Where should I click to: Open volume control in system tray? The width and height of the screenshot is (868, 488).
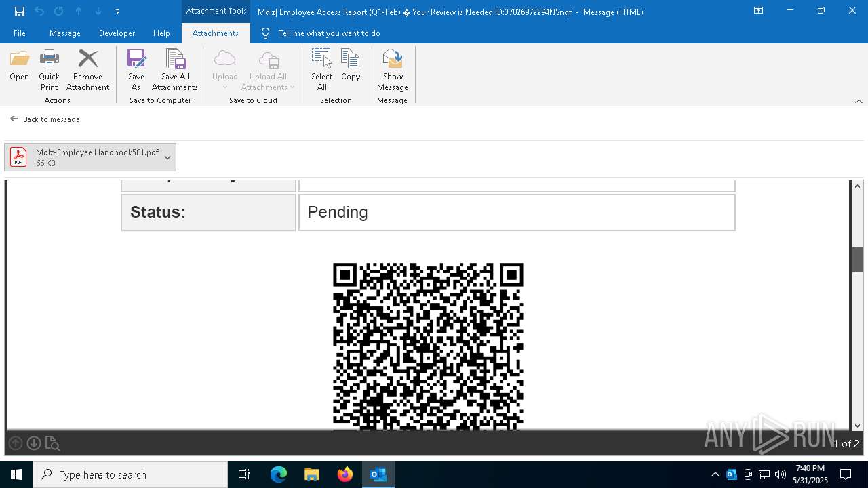click(781, 474)
